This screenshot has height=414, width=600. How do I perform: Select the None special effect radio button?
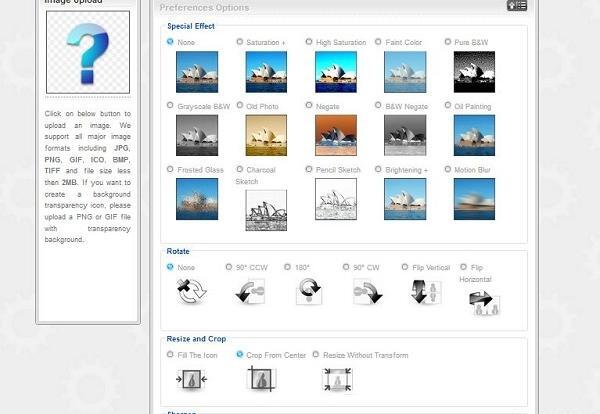pos(170,42)
